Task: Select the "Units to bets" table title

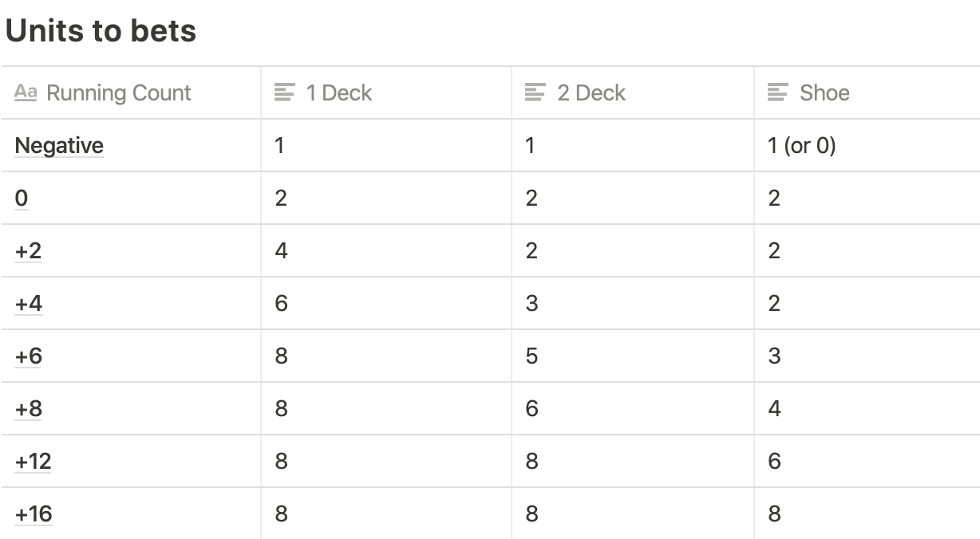Action: point(101,31)
